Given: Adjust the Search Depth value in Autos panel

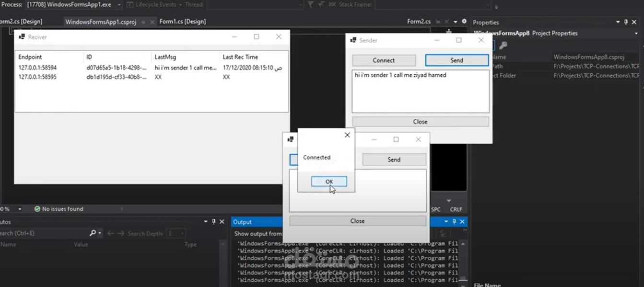Looking at the screenshot, I should (176, 233).
